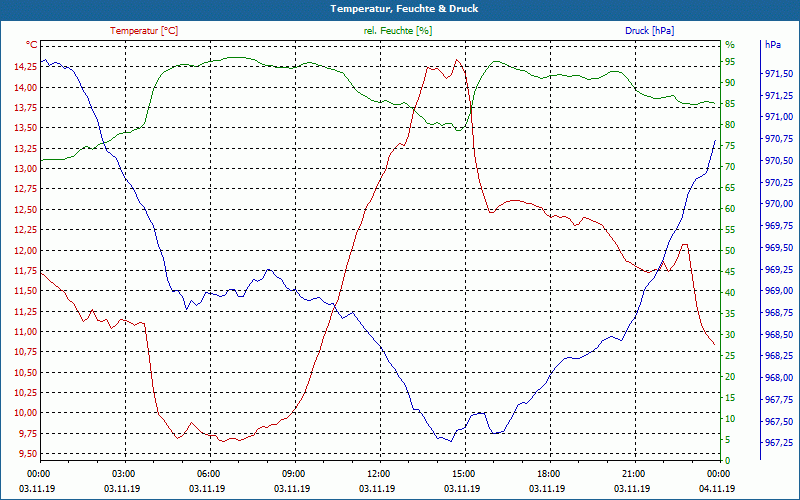This screenshot has height=500, width=800.
Task: Click the "9,75" tick on the temperature axis
Action: [28, 433]
